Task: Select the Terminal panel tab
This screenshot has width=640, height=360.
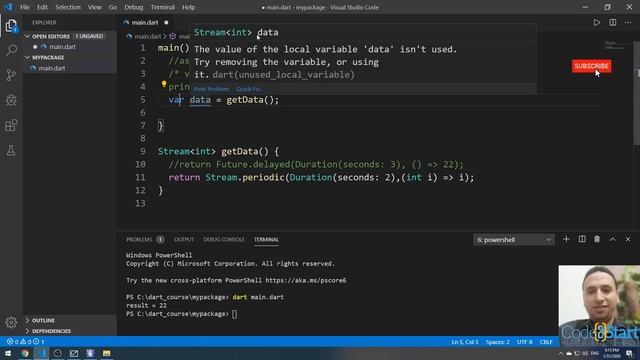Action: [x=266, y=240]
